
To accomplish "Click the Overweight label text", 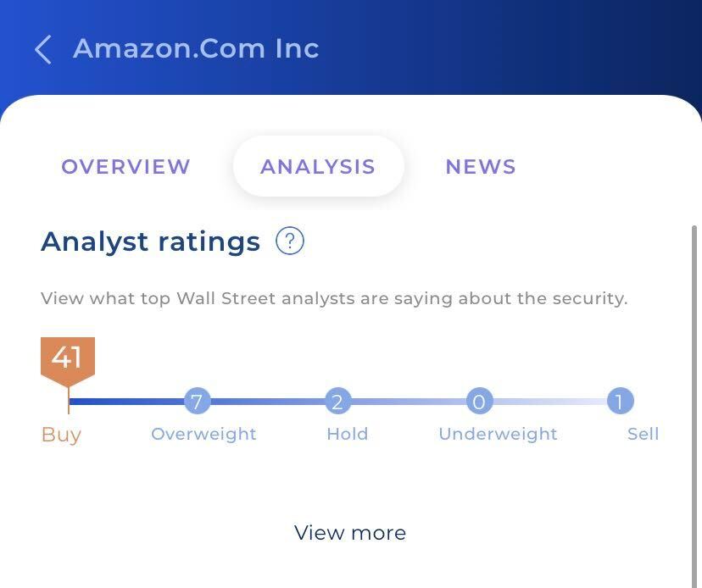I will (203, 434).
